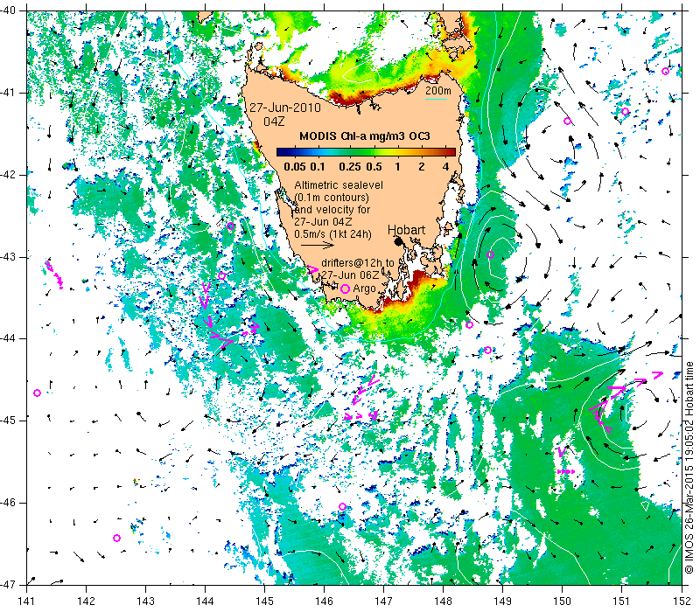This screenshot has width=700, height=612.
Task: Click the '0.5m/s (1kt 24h)' scale text
Action: pyautogui.click(x=332, y=233)
